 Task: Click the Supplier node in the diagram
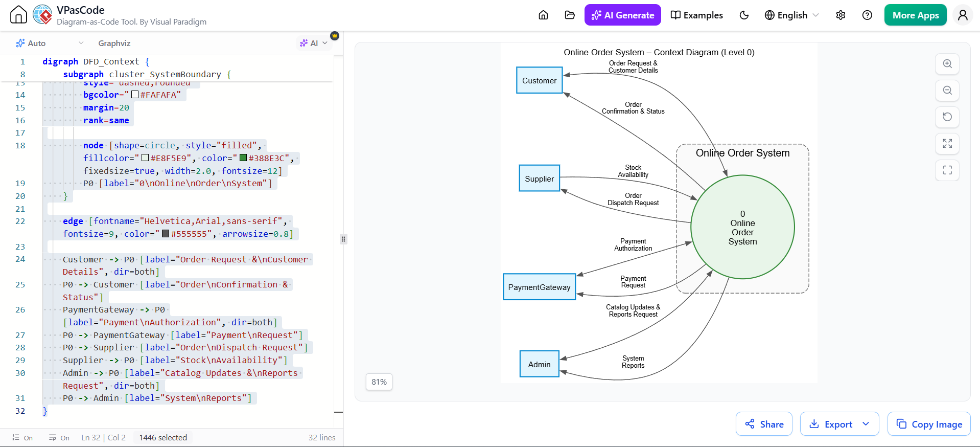pyautogui.click(x=540, y=178)
